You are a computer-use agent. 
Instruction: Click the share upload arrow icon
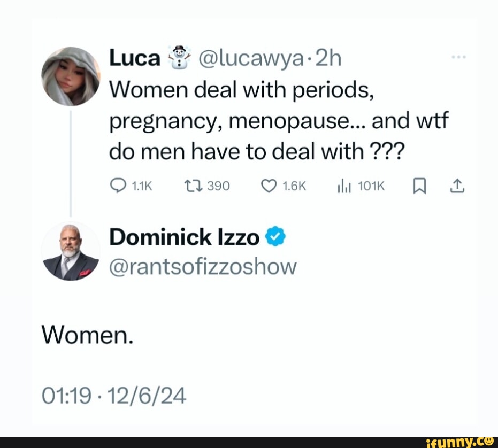click(x=457, y=186)
